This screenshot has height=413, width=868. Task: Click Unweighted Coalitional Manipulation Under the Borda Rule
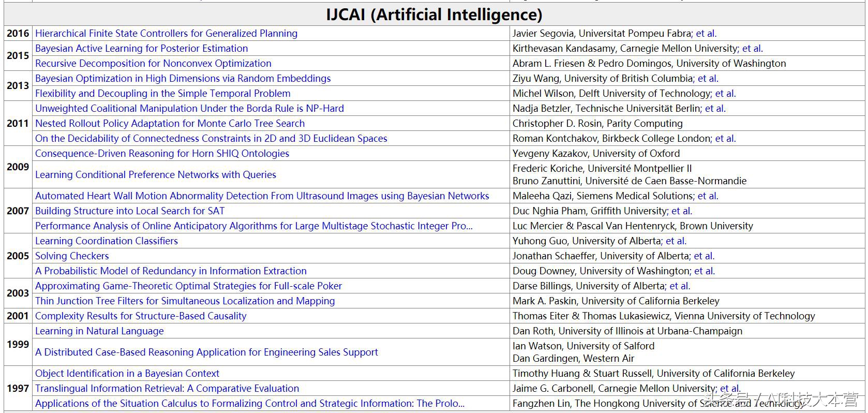click(189, 109)
